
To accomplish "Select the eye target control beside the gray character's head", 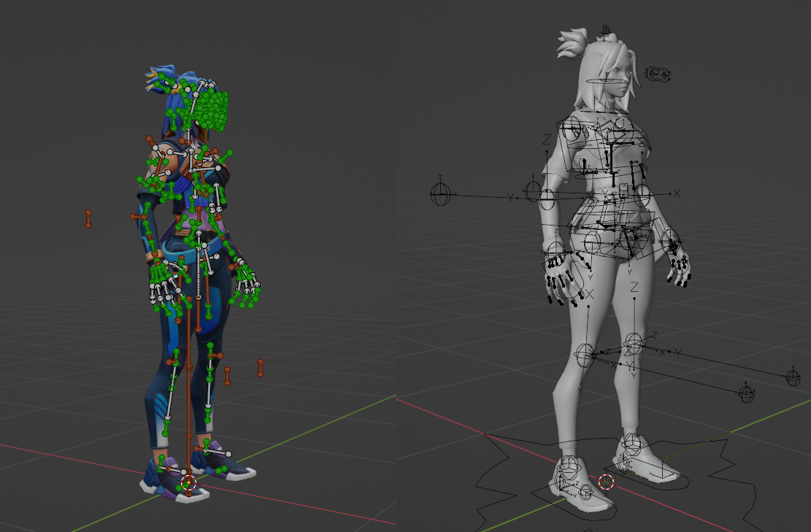I will click(x=658, y=74).
